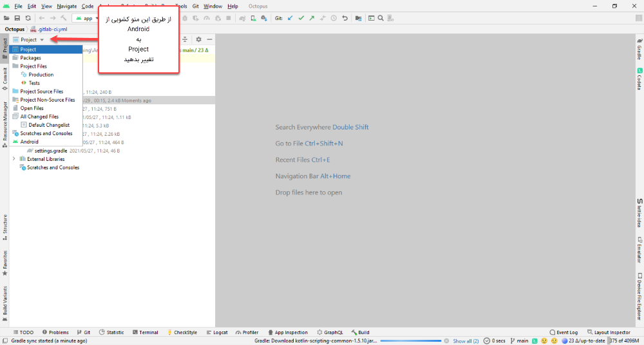Open the Git menu in menu bar
This screenshot has height=345, width=644.
(196, 6)
